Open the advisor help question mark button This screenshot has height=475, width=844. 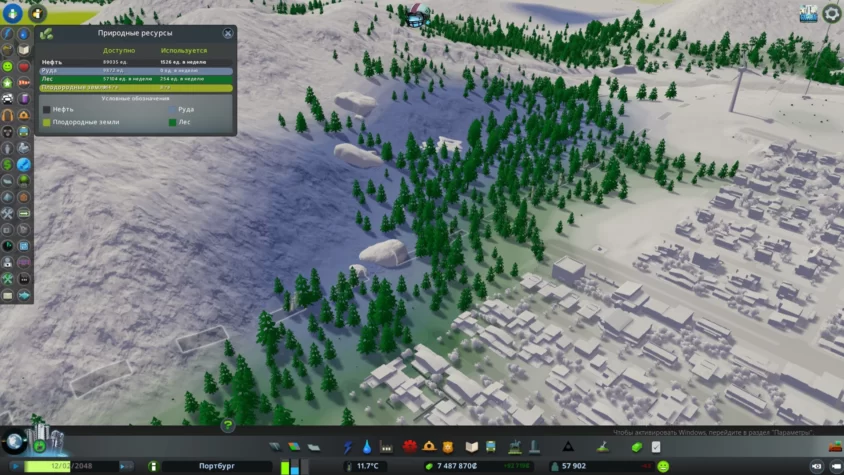[x=228, y=425]
